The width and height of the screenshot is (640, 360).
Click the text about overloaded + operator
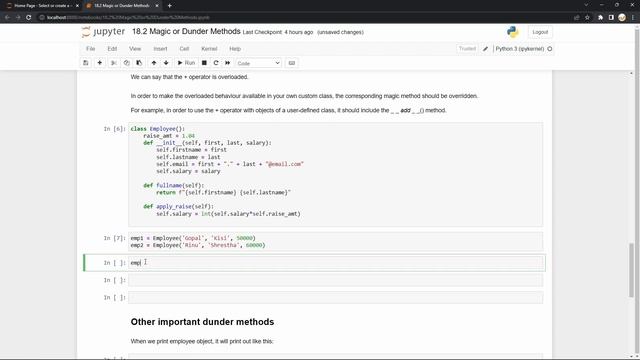click(189, 77)
